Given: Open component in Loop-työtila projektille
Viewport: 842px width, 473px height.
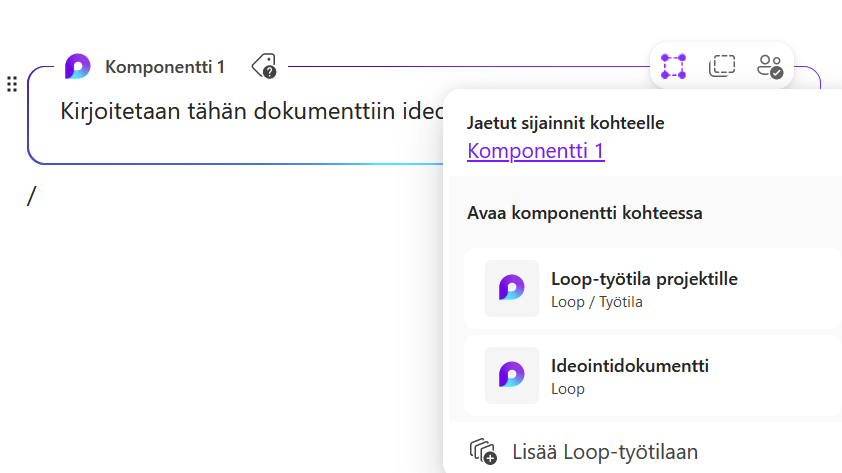Looking at the screenshot, I should [644, 279].
